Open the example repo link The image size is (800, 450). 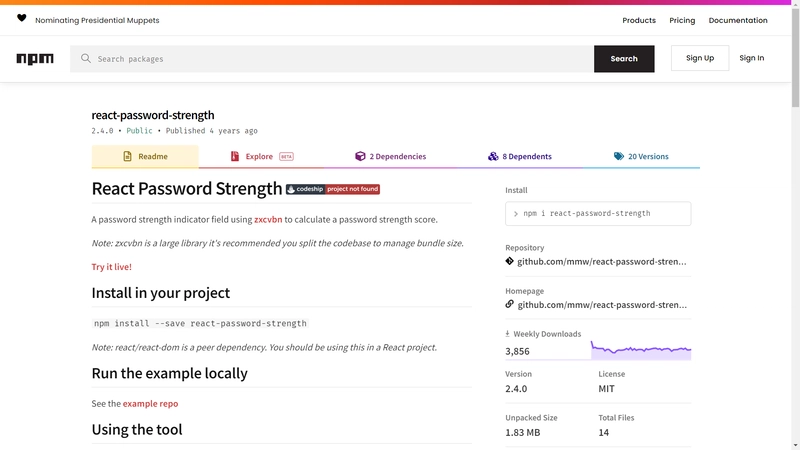click(x=150, y=404)
